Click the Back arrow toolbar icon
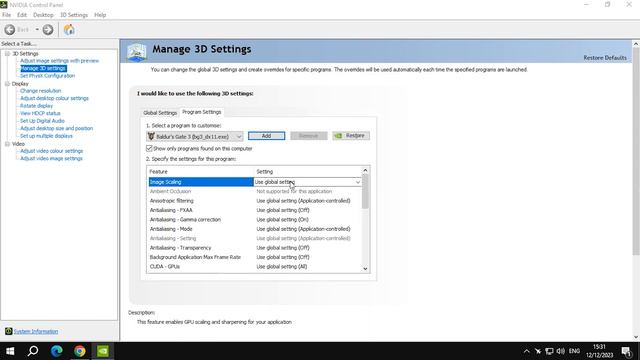This screenshot has width=640, height=360. click(10, 30)
